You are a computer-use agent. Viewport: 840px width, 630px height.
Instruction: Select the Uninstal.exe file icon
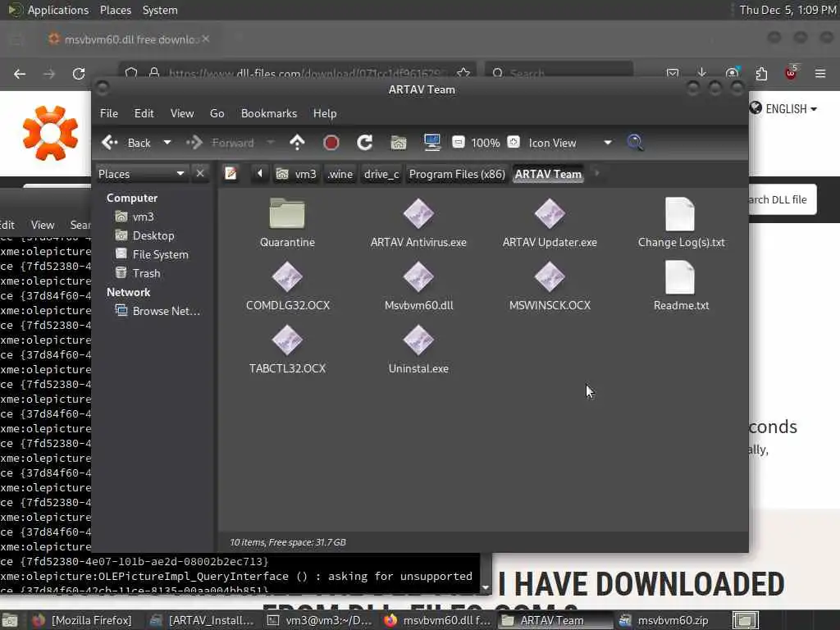[x=418, y=340]
